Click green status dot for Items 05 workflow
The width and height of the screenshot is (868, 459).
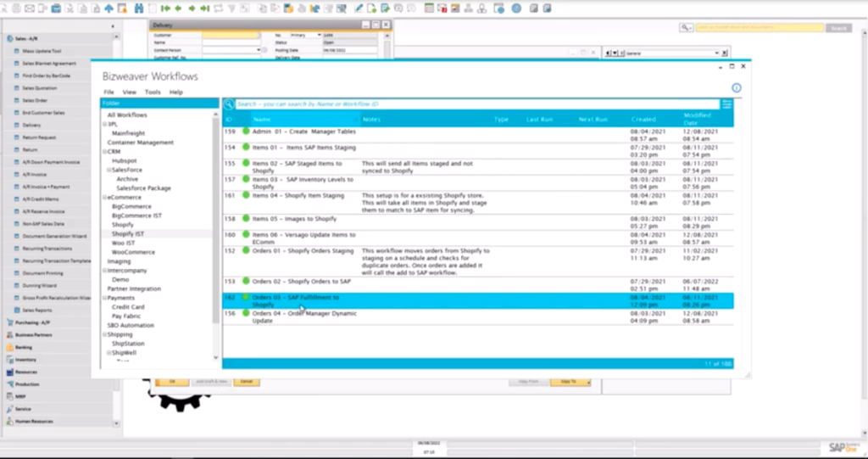point(246,218)
